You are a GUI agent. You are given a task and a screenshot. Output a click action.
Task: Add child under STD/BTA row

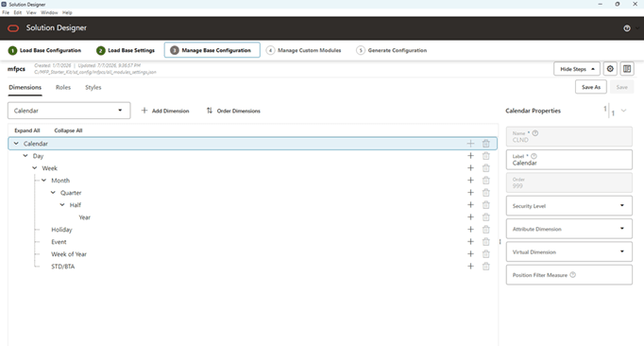tap(470, 267)
